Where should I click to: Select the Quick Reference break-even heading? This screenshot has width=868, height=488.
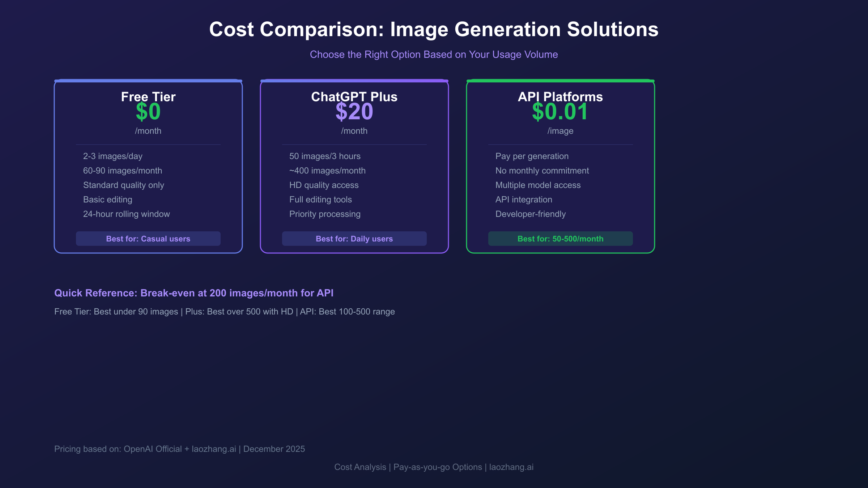(194, 293)
